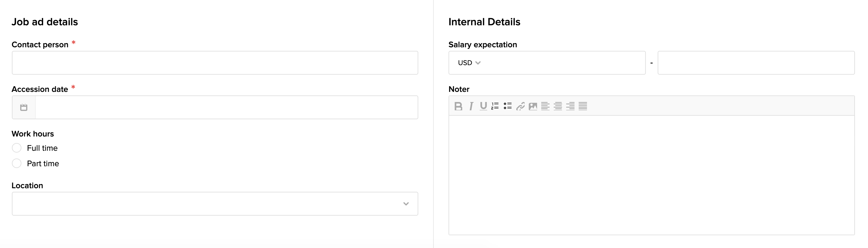This screenshot has width=868, height=248.
Task: Insert a bulleted list in Noter
Action: (x=507, y=106)
